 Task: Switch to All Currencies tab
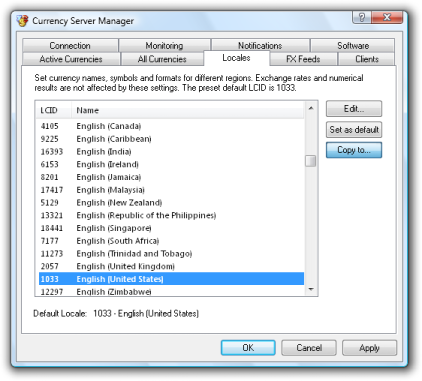162,59
